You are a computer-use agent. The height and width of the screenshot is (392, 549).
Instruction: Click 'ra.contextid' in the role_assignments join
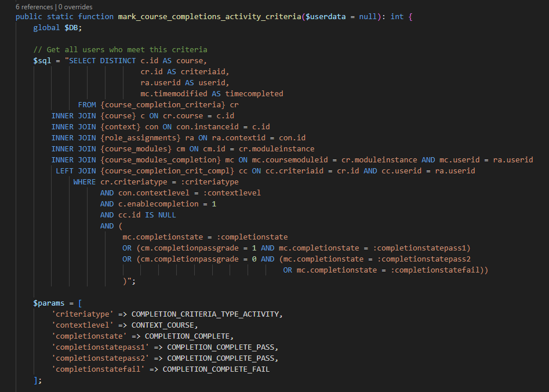pos(238,137)
